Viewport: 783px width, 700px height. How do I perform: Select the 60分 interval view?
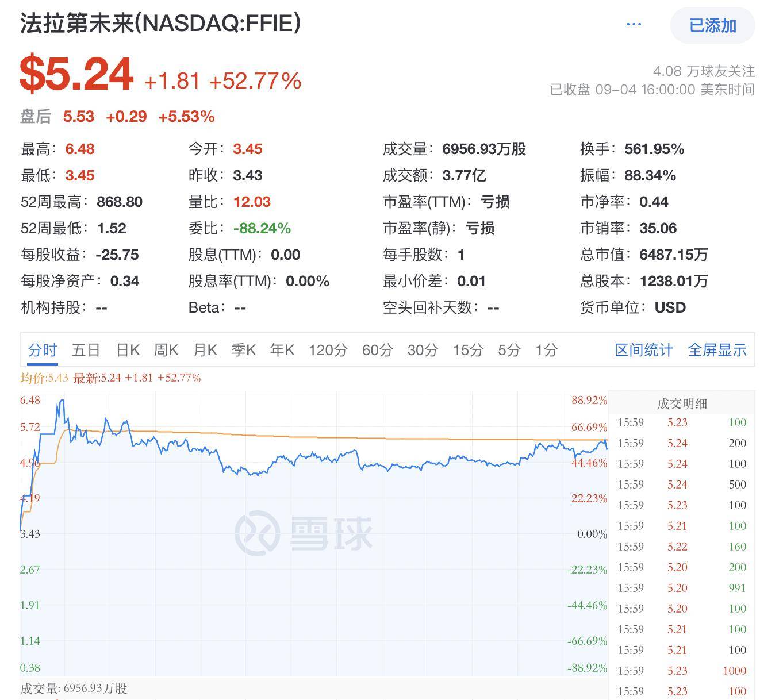[x=377, y=350]
